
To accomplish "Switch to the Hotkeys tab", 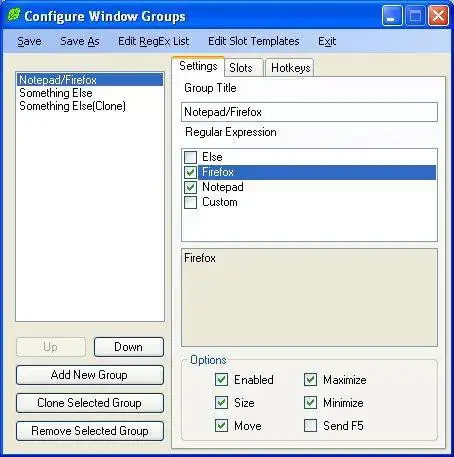I will 290,68.
